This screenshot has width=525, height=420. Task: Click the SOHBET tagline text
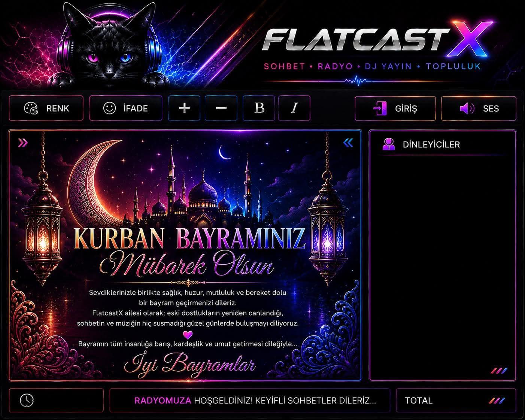pos(285,67)
